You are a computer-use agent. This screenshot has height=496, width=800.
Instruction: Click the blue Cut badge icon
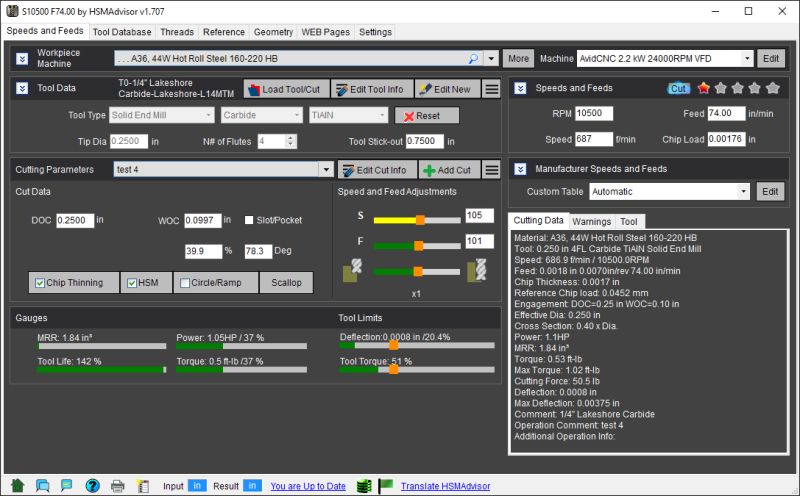pyautogui.click(x=679, y=89)
